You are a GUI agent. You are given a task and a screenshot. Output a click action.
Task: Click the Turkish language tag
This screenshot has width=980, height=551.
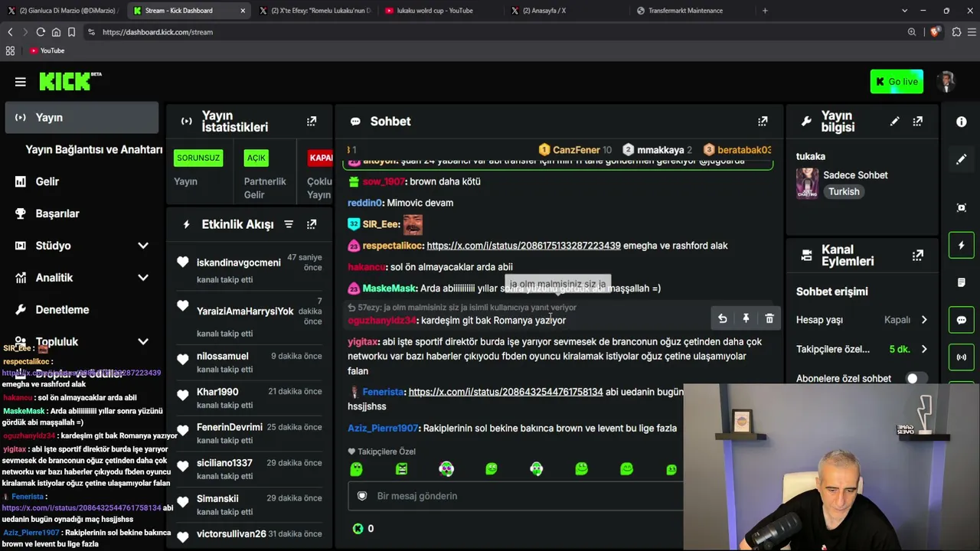844,191
